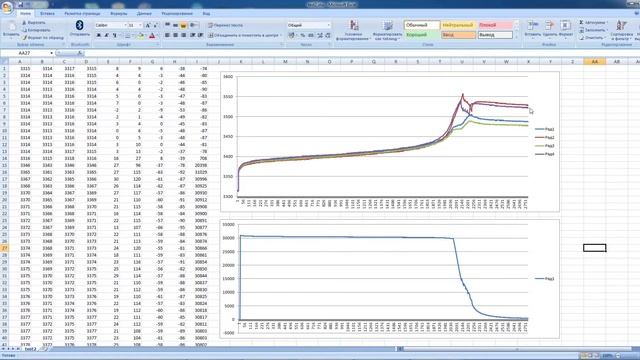640x360 pixels.
Task: Toggle Перенос текста wrap text
Action: point(225,25)
